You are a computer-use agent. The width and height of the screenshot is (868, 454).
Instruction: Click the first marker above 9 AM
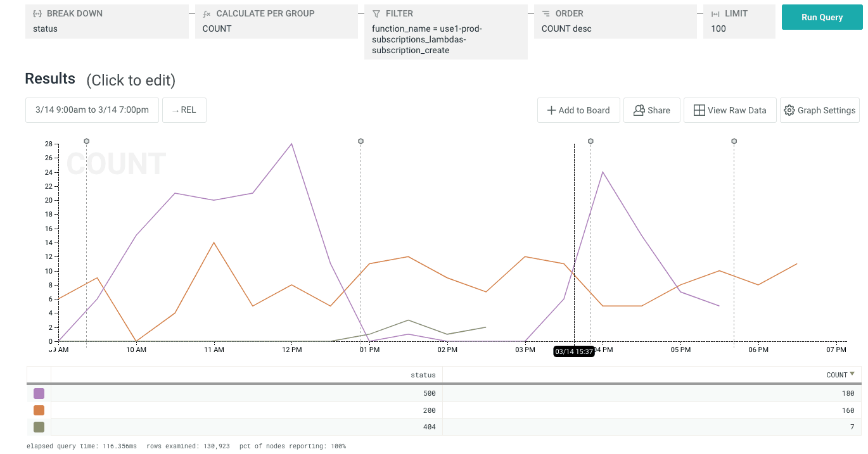pos(86,141)
